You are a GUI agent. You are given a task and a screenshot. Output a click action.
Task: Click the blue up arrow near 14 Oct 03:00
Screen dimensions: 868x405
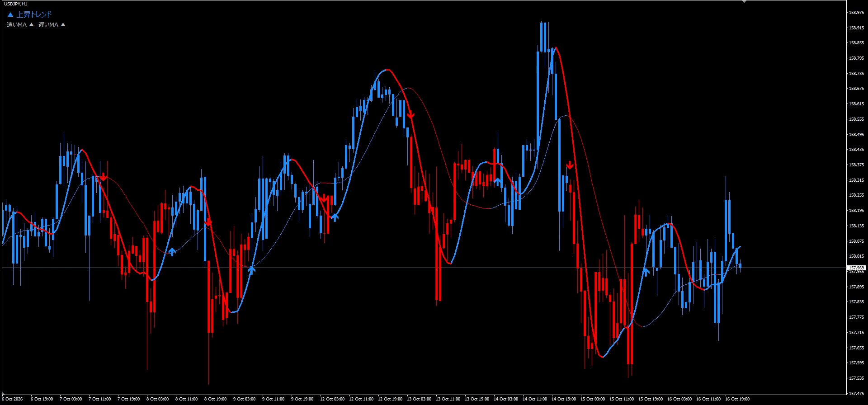pyautogui.click(x=497, y=181)
